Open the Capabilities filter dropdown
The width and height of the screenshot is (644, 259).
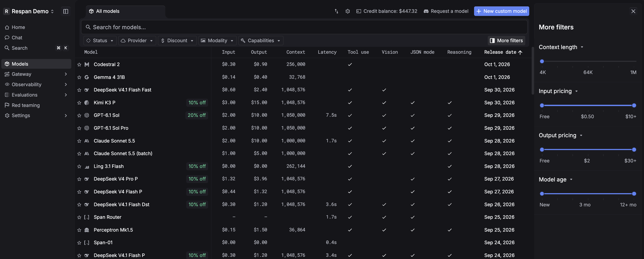click(x=261, y=40)
